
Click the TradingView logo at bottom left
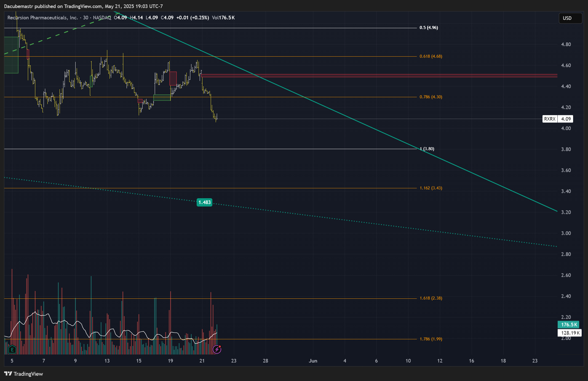24,374
